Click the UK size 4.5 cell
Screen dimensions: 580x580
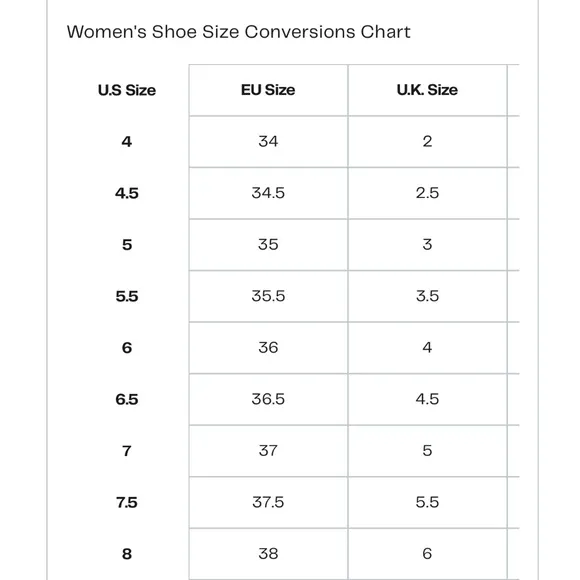[x=427, y=399]
